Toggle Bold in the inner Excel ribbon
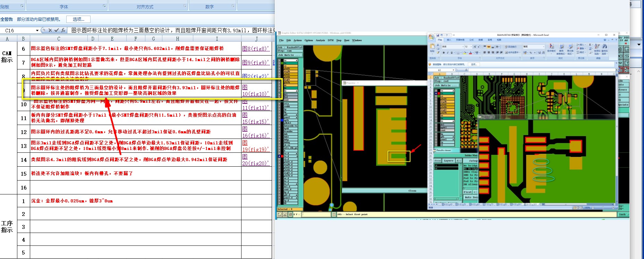644x259 pixels. 444,52
